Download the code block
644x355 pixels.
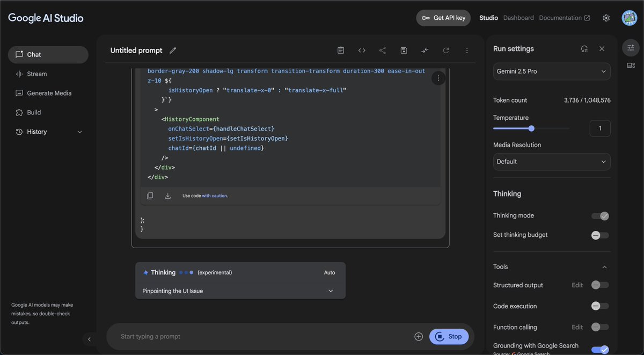pyautogui.click(x=167, y=196)
